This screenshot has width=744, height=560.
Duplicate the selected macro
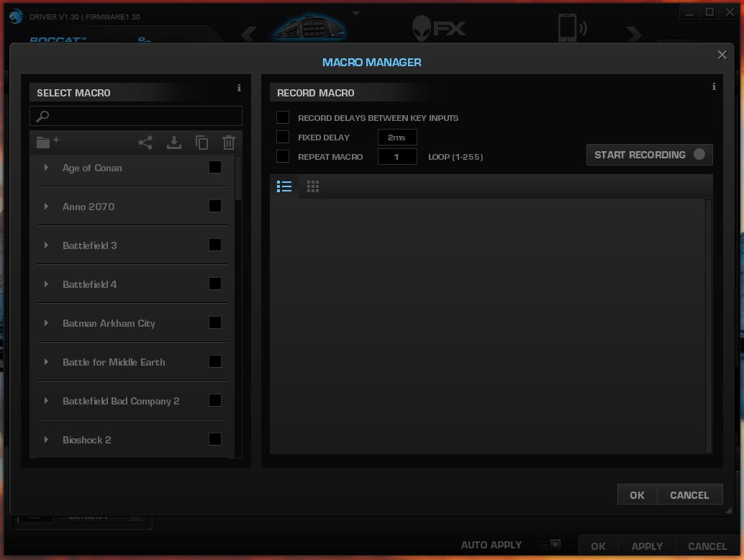point(201,142)
